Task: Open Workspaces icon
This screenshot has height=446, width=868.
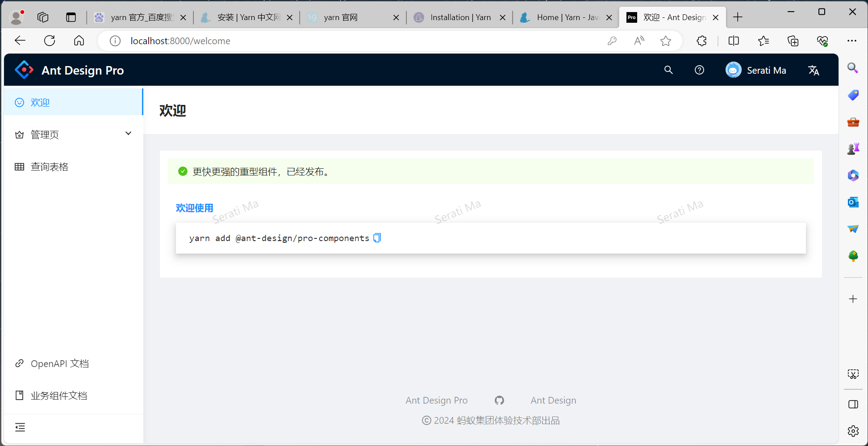Action: tap(43, 17)
